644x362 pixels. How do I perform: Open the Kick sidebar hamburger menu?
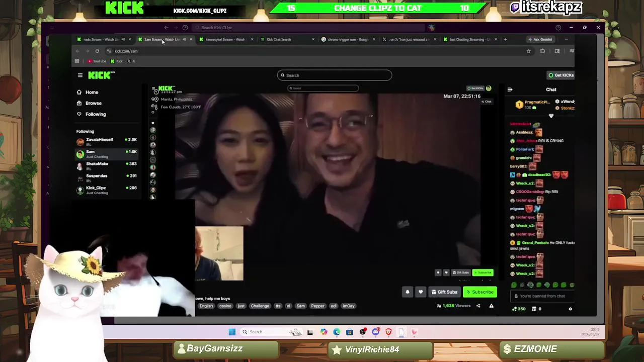tap(80, 75)
